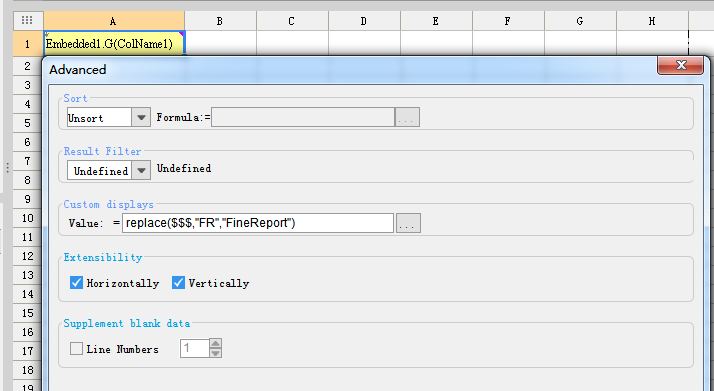Select cell A1 containing Embedded1.G(ColName1)

[114, 44]
